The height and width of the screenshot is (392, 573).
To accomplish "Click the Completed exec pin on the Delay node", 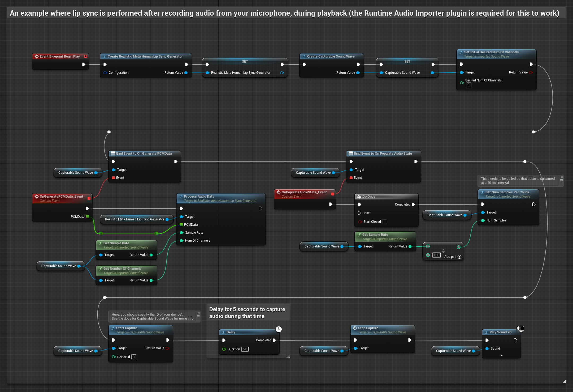I will (x=275, y=340).
